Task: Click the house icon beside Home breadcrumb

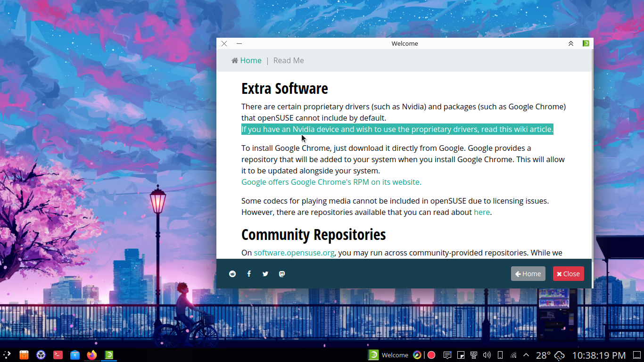Action: 235,60
